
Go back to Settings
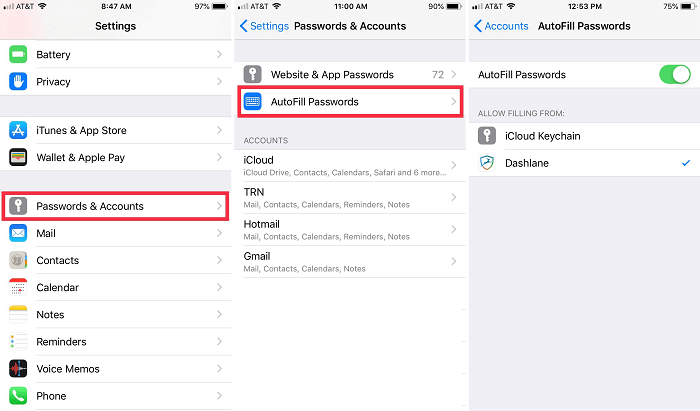[264, 26]
